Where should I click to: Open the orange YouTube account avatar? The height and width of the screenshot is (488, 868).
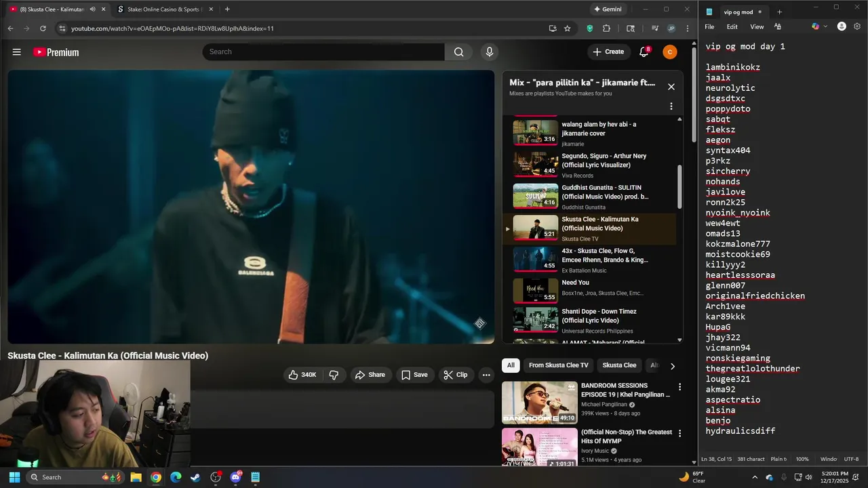[x=670, y=52]
